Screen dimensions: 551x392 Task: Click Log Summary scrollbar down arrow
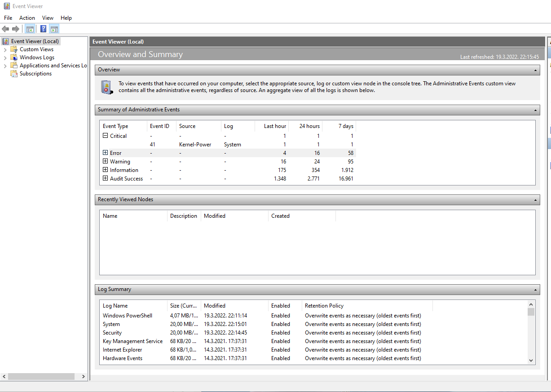tap(531, 360)
